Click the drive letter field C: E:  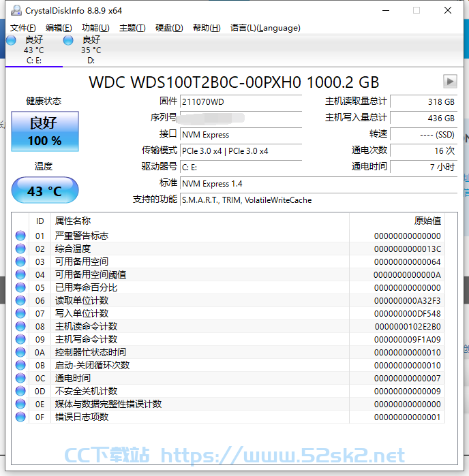click(241, 168)
